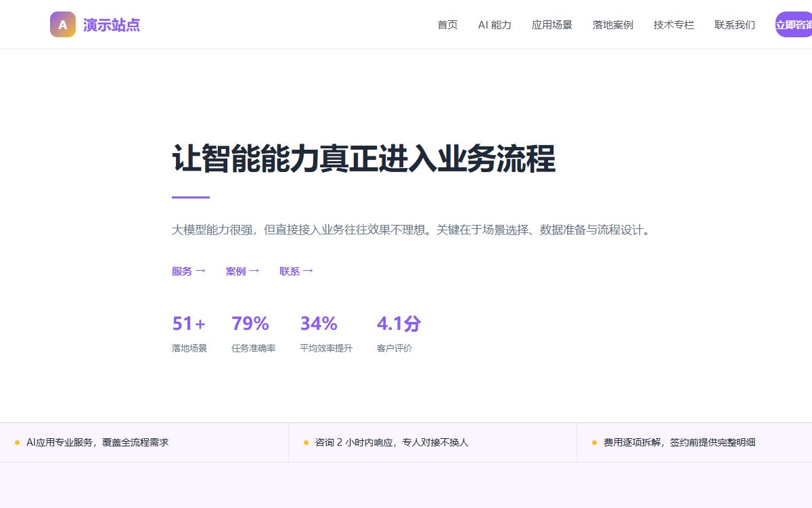
Task: Click the paragraph starting 大模型能力很强
Action: [x=413, y=230]
